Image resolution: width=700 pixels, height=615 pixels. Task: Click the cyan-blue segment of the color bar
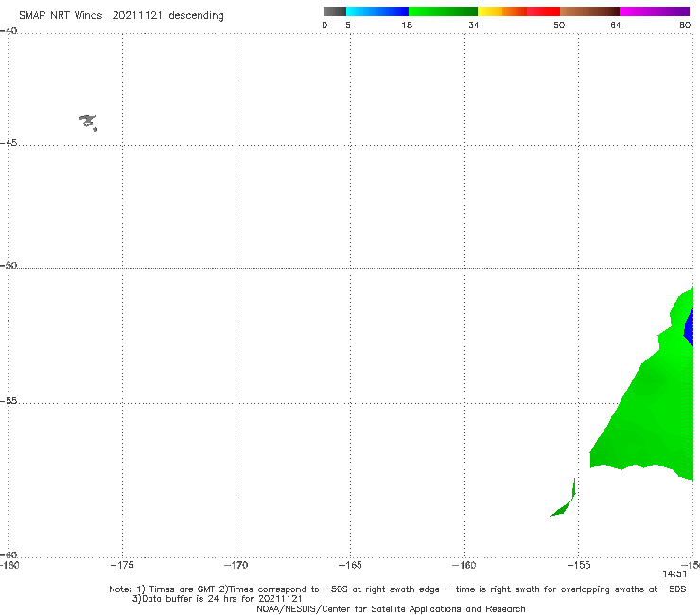377,11
